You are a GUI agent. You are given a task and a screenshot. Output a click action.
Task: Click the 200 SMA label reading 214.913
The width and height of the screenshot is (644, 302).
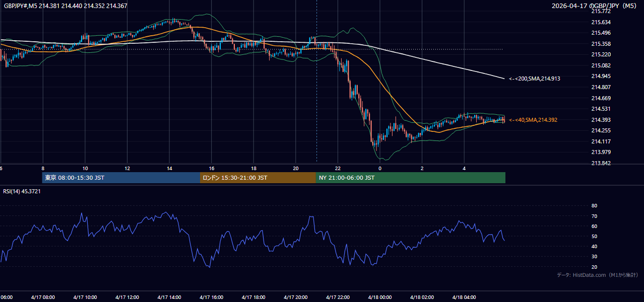coord(535,79)
